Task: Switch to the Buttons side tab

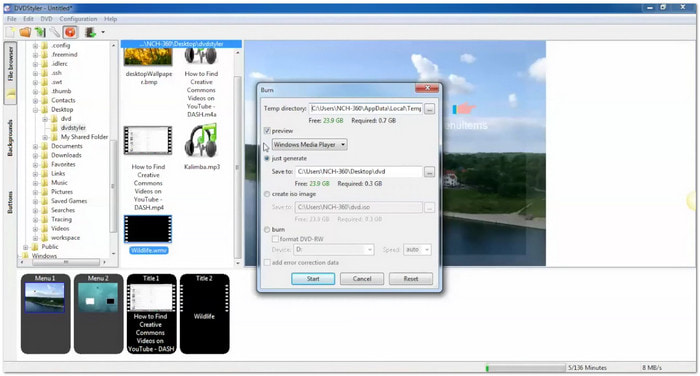Action: pos(10,202)
